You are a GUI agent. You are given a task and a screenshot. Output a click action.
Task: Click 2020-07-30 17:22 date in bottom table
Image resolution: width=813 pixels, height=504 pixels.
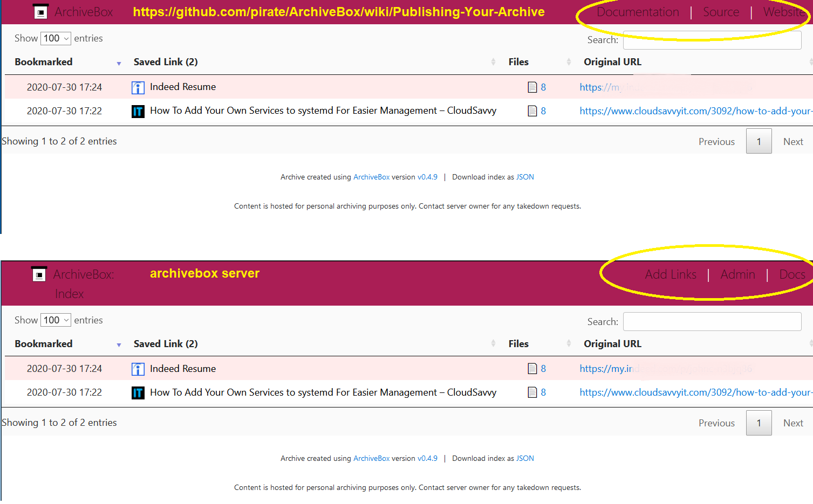[x=64, y=392]
